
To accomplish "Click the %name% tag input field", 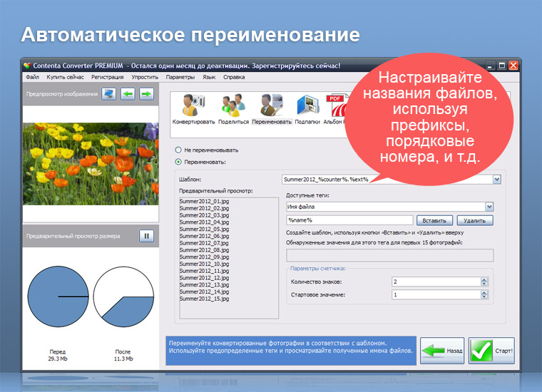I will click(x=349, y=220).
